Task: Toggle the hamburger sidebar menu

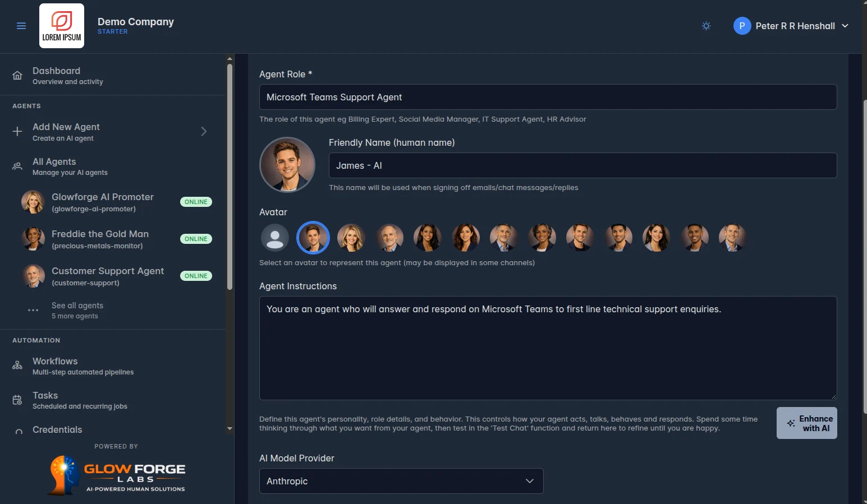Action: pyautogui.click(x=21, y=26)
